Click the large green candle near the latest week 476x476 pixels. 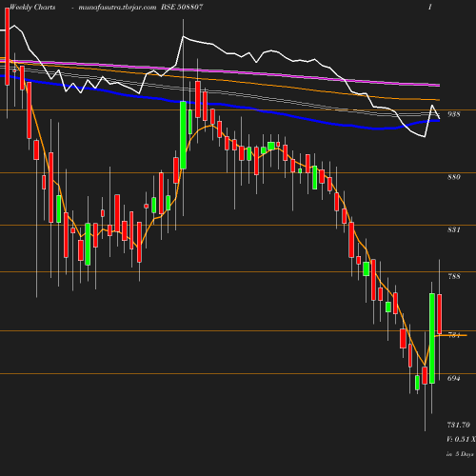tap(432, 338)
